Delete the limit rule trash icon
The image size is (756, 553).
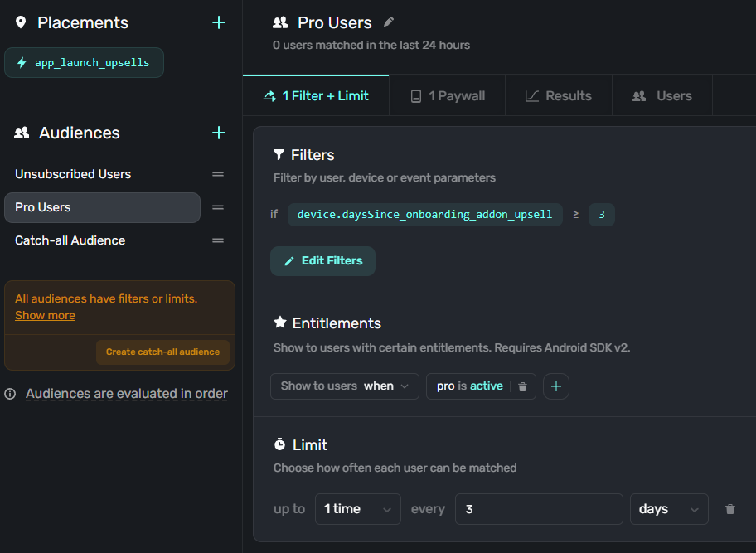coord(730,509)
